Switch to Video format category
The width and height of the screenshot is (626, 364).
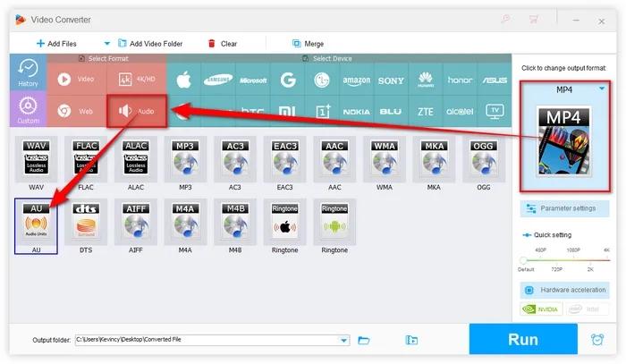click(x=77, y=79)
